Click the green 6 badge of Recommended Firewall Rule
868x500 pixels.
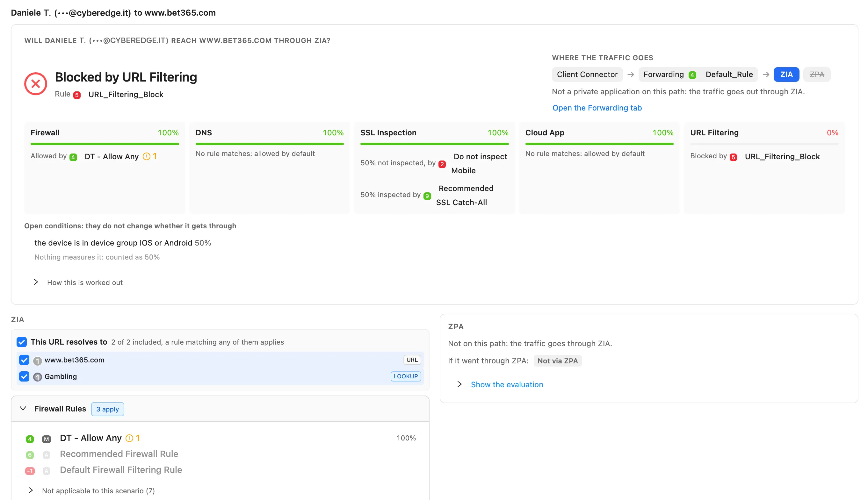point(30,455)
